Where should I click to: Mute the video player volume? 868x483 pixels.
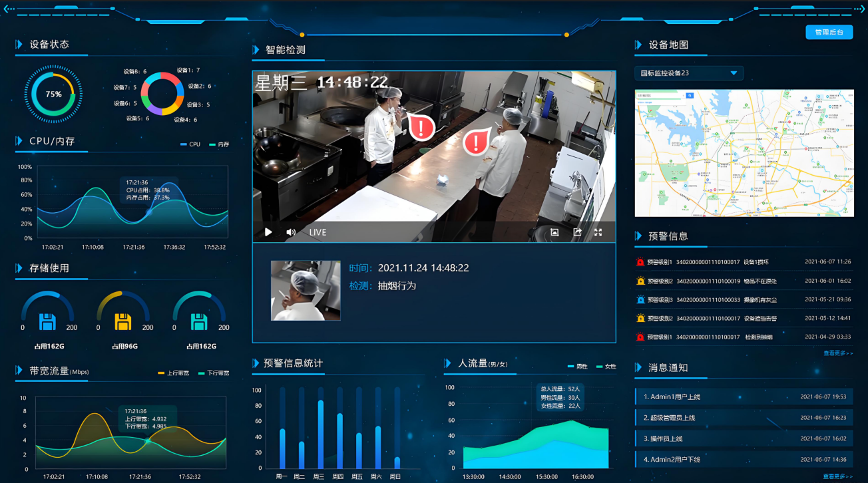click(x=291, y=232)
